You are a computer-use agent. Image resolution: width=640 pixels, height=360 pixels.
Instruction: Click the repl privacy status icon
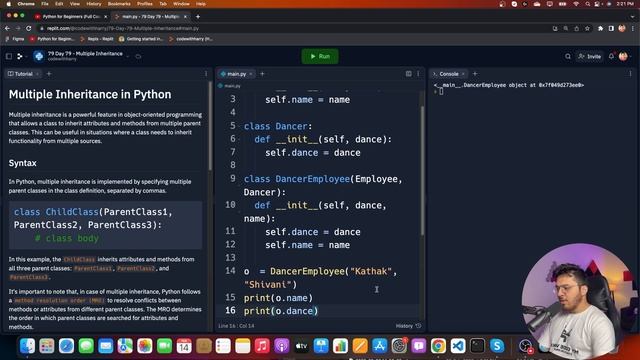point(138,56)
